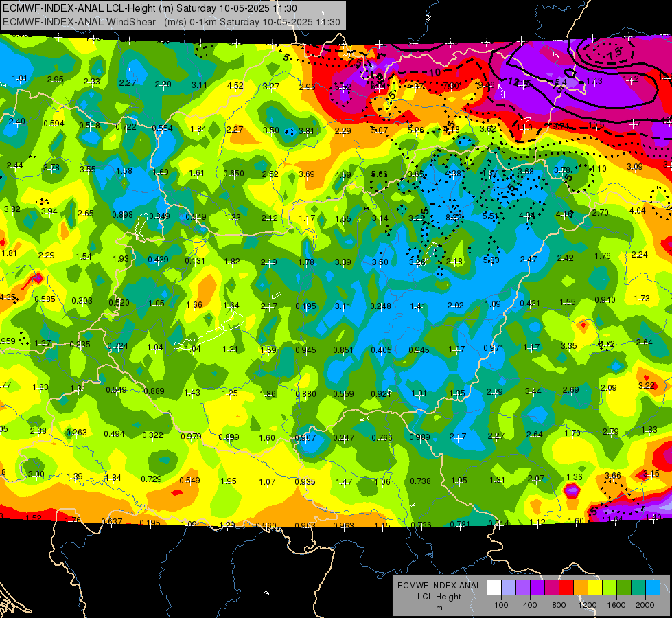Image resolution: width=672 pixels, height=618 pixels.
Task: Click the wind shear value 8.02
Action: (454, 218)
